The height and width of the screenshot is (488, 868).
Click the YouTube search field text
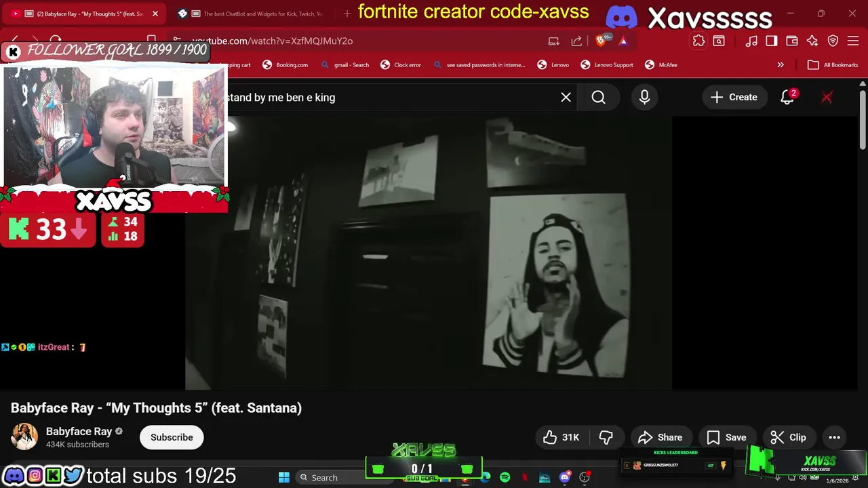click(281, 98)
